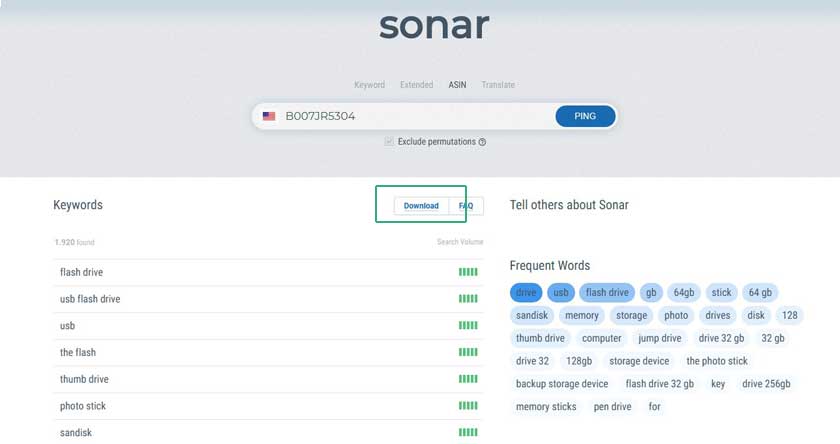The height and width of the screenshot is (444, 840).
Task: Select the ASIN tab
Action: tap(457, 85)
